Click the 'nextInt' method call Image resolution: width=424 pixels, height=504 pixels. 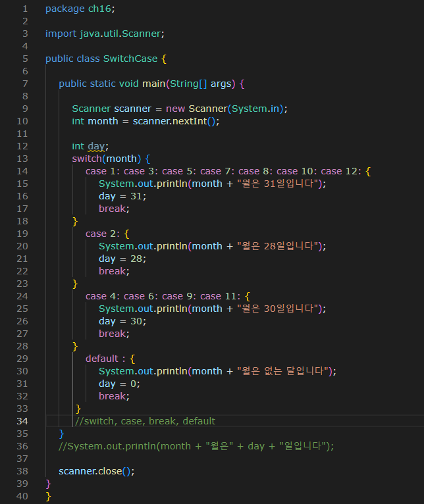pyautogui.click(x=190, y=121)
